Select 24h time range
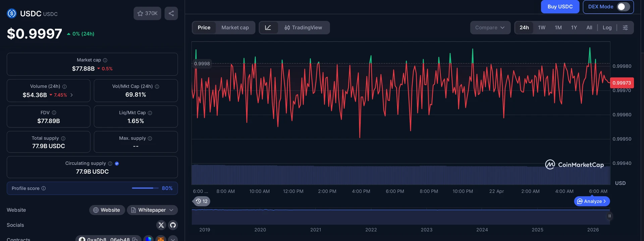644x241 pixels. click(524, 27)
